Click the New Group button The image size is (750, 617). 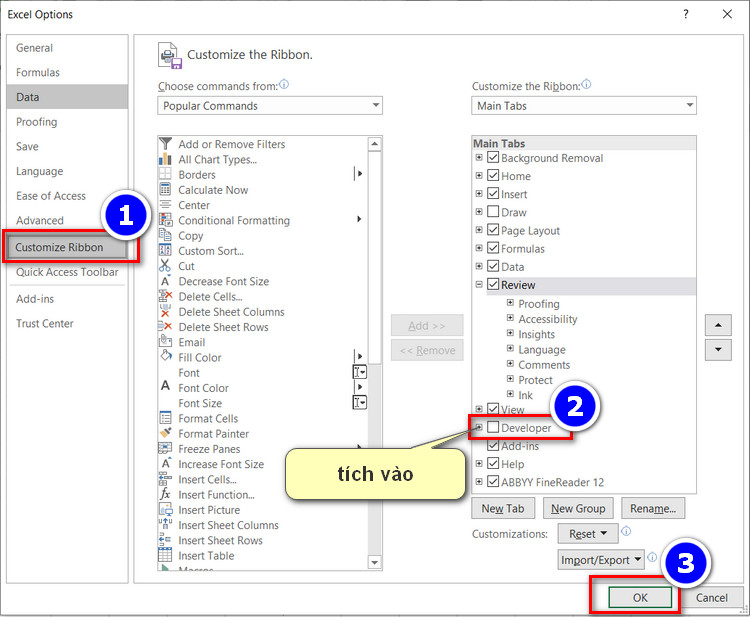coord(578,508)
